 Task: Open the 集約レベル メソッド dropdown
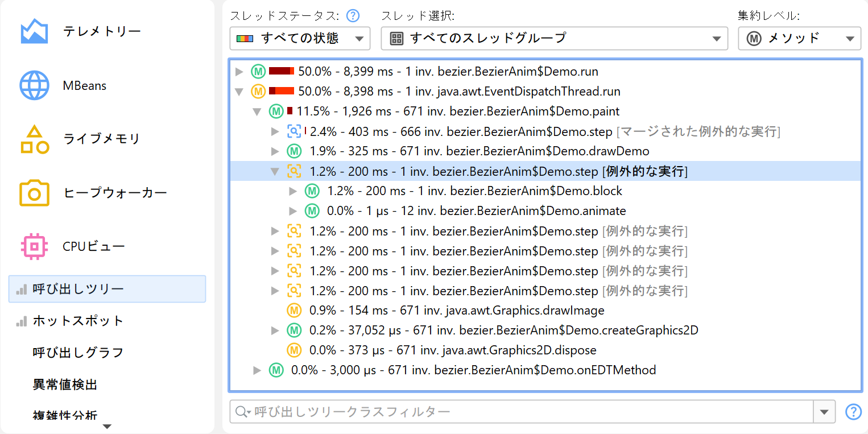(799, 38)
